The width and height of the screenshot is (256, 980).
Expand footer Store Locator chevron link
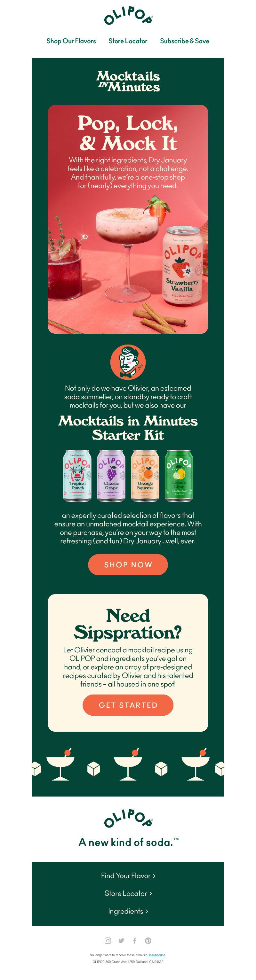click(x=128, y=893)
